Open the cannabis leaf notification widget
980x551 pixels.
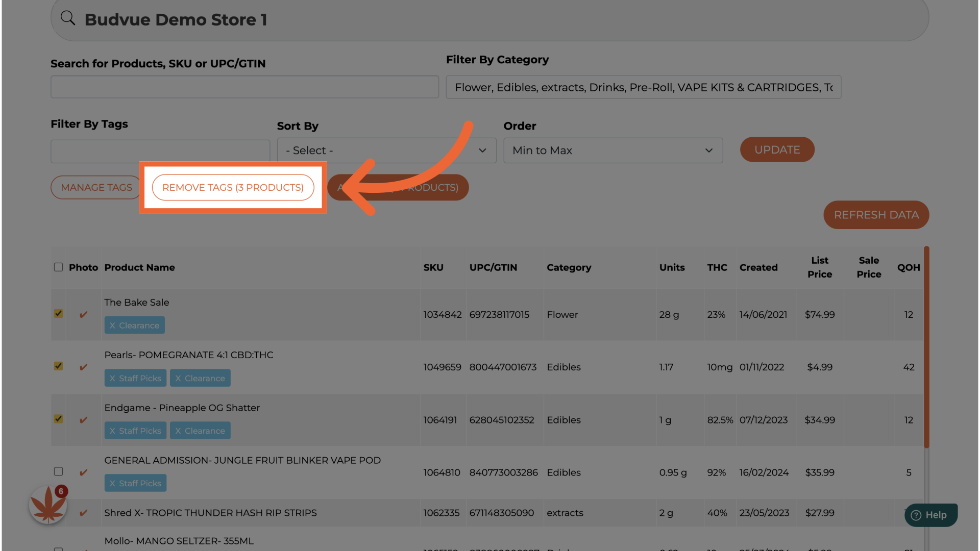click(x=48, y=505)
